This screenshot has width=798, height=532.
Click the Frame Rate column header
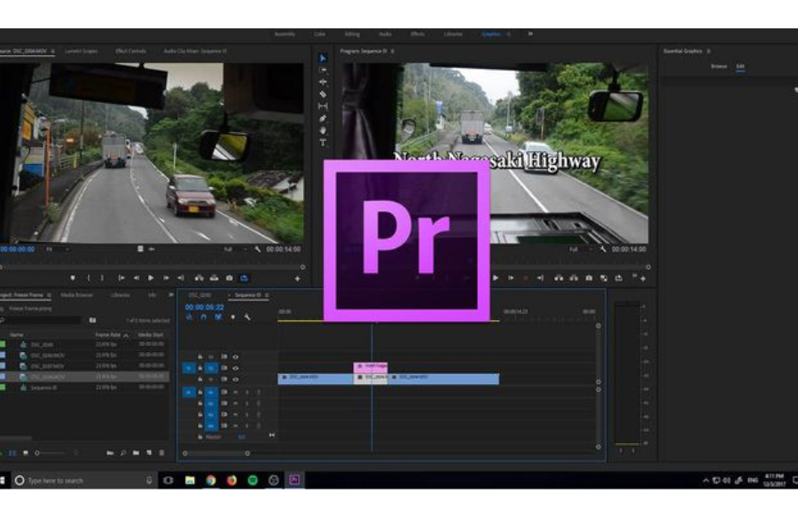tap(107, 334)
